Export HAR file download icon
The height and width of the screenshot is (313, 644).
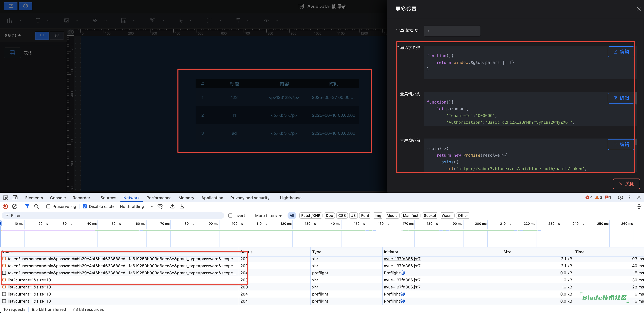click(x=182, y=206)
